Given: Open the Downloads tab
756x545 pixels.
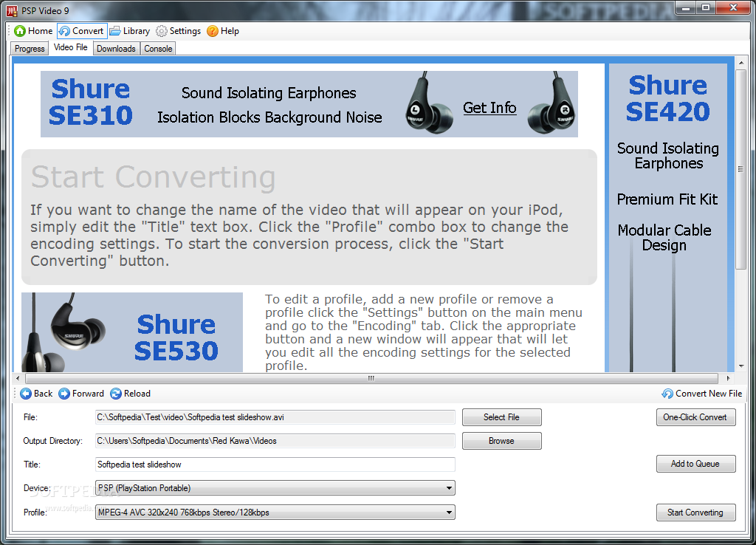Looking at the screenshot, I should pyautogui.click(x=116, y=49).
